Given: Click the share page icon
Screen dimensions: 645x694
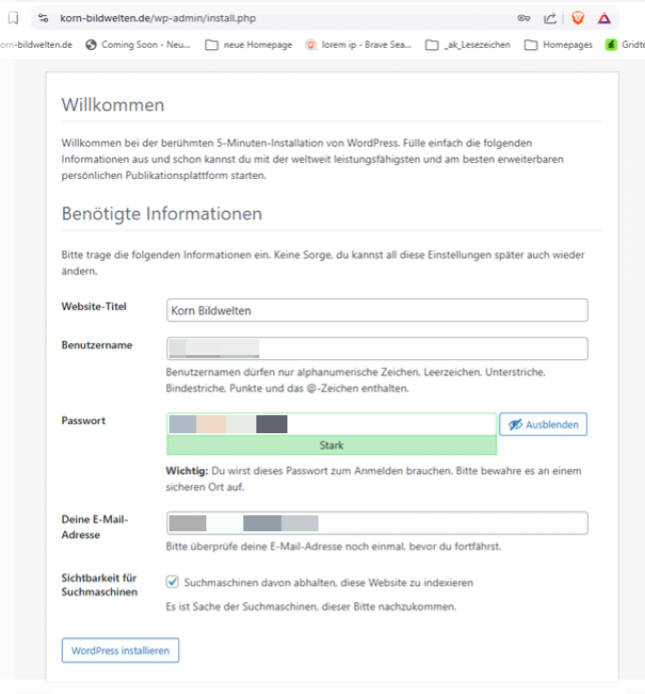Looking at the screenshot, I should [x=550, y=18].
